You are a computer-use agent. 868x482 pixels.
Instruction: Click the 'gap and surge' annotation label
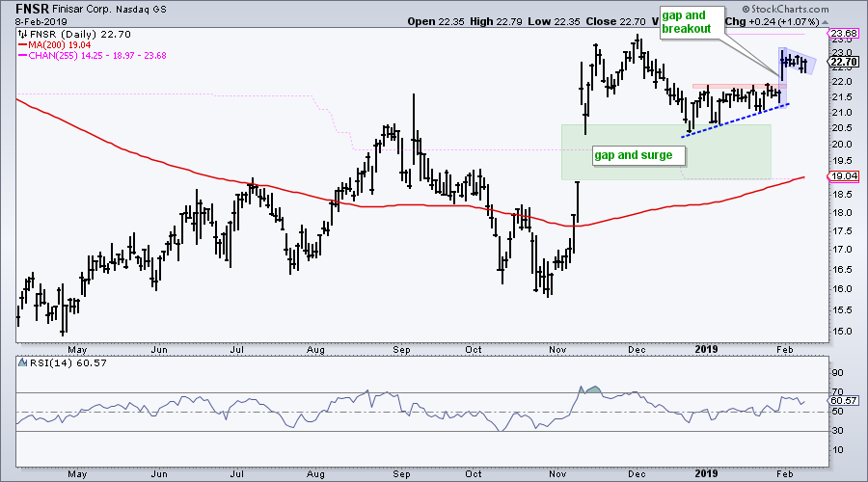tap(638, 155)
